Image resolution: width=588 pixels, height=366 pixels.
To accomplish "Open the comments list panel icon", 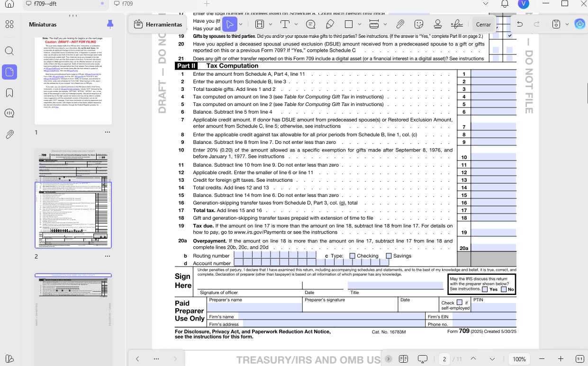I will [9, 113].
